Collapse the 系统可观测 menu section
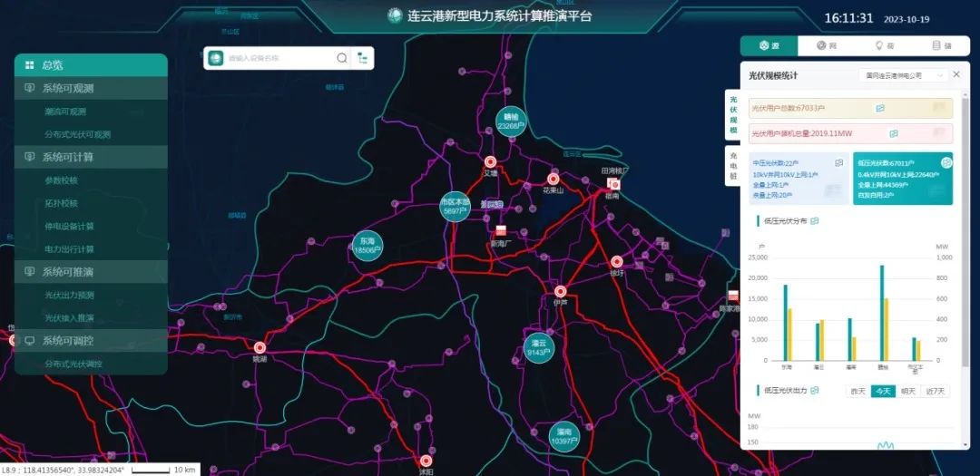The image size is (980, 476). (x=91, y=88)
